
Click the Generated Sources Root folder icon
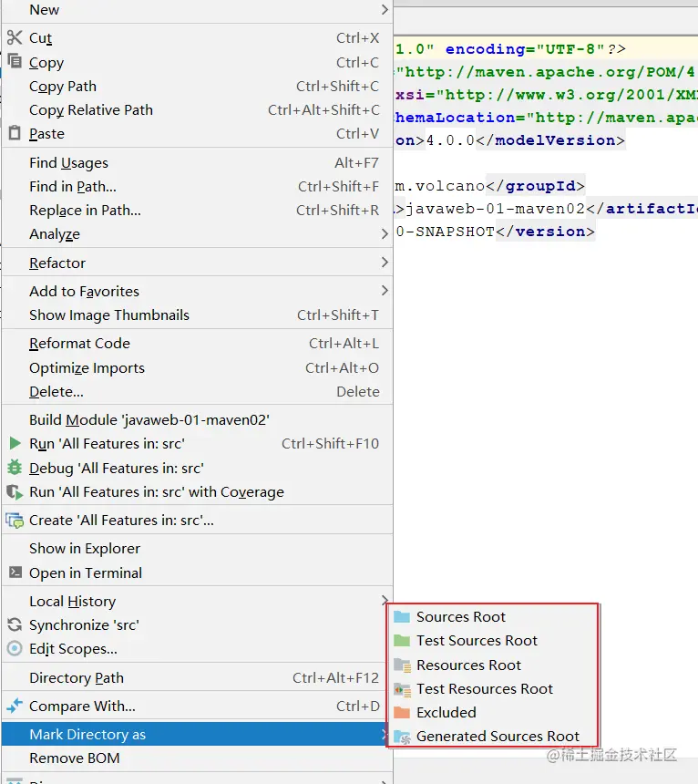pos(402,737)
